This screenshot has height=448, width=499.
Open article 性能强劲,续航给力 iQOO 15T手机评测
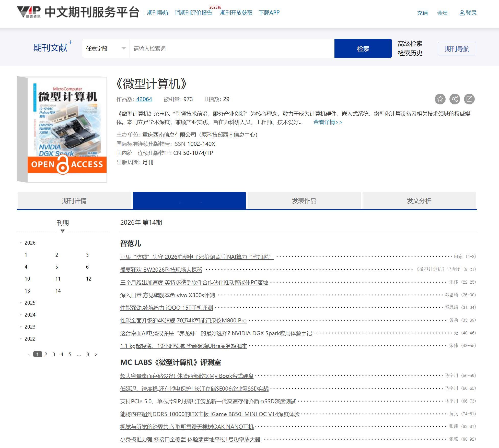click(167, 308)
